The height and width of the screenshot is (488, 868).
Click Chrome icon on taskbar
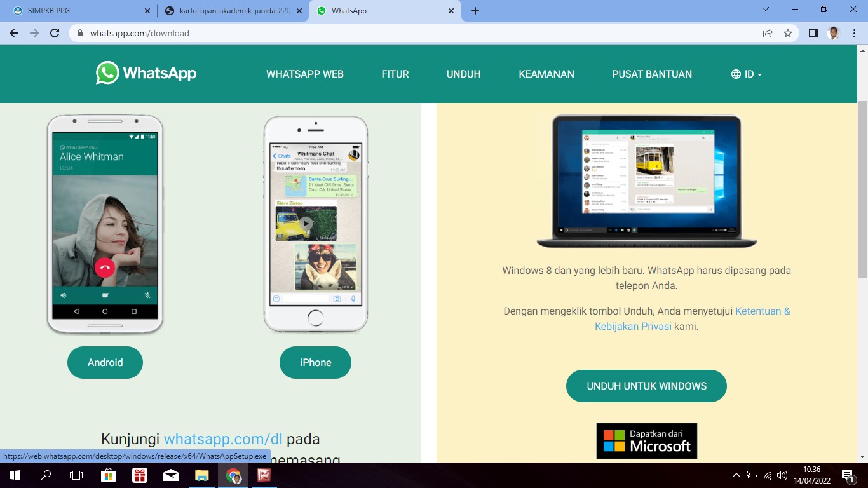coord(233,475)
